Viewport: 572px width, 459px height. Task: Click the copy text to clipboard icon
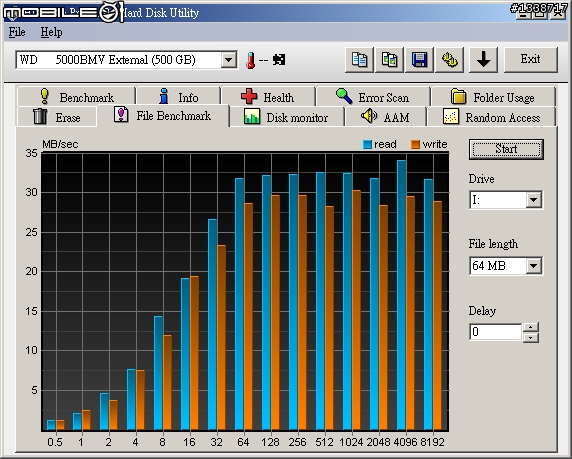click(359, 59)
